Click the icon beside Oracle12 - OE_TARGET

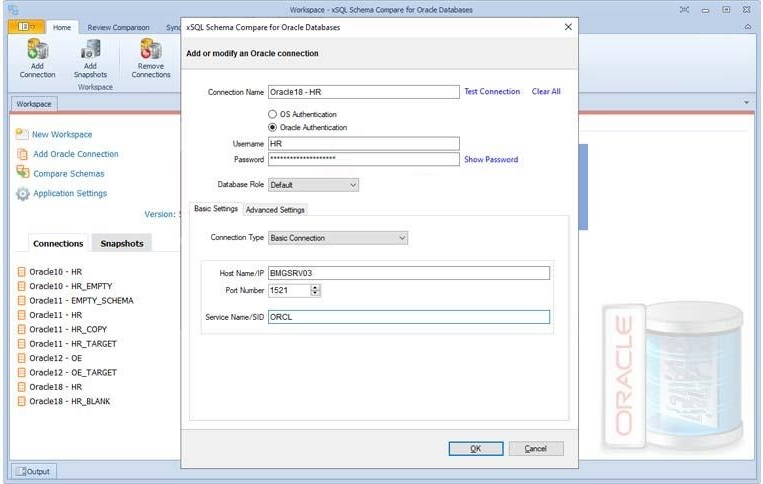click(21, 372)
